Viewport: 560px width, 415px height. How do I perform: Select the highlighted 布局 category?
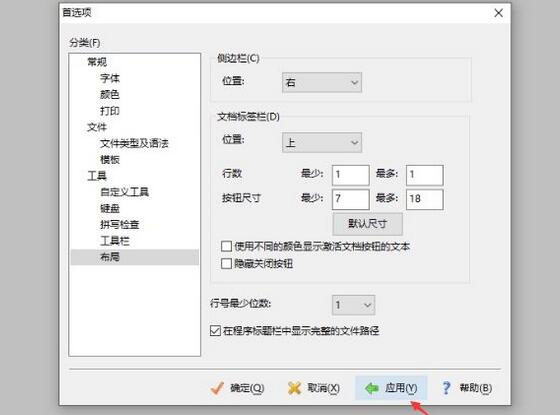click(x=135, y=257)
